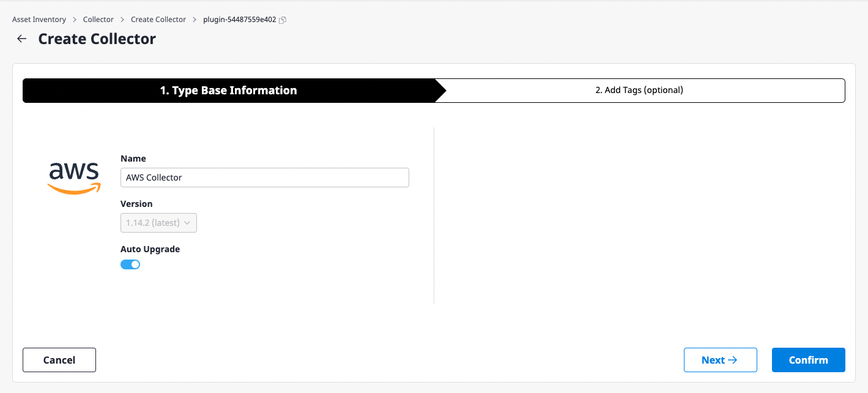868x393 pixels.
Task: Click the AWS logo image
Action: pos(74,178)
